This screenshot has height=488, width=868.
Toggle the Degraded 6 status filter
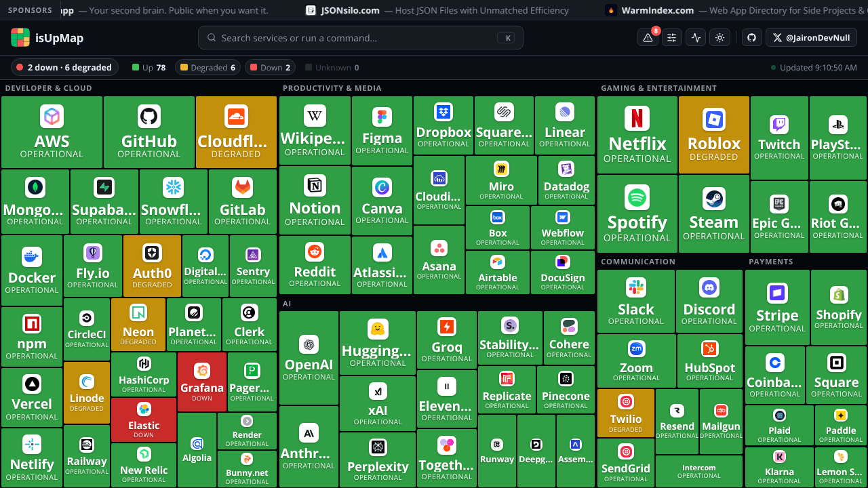click(208, 67)
